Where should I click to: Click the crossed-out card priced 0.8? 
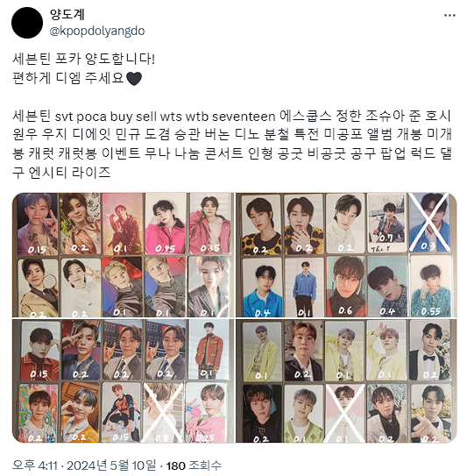(163, 412)
